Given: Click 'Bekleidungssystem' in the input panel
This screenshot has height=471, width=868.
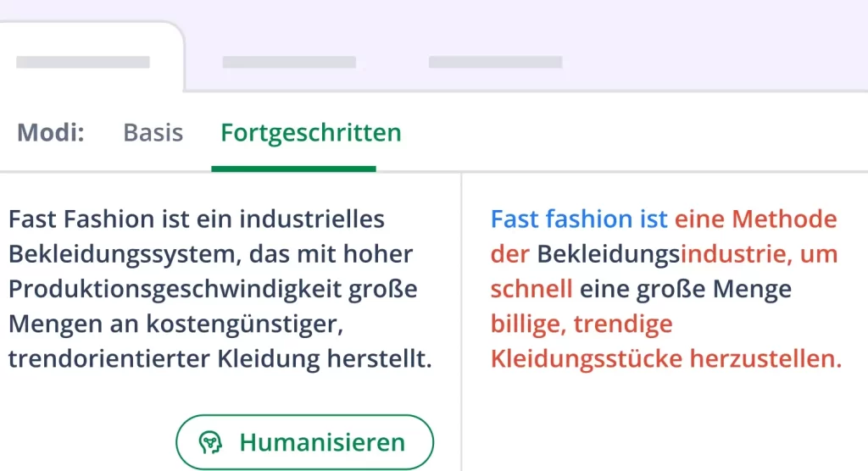Looking at the screenshot, I should tap(107, 254).
